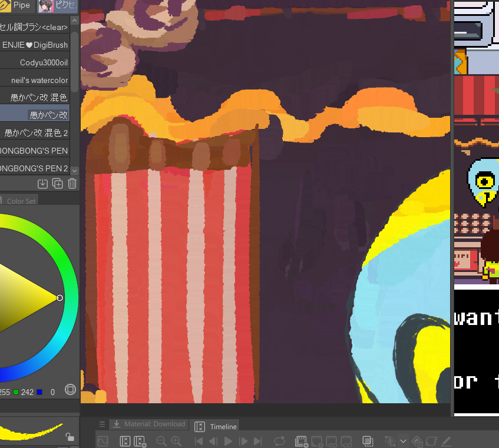Toggle onion skin display
This screenshot has width=499, height=448.
click(x=368, y=441)
